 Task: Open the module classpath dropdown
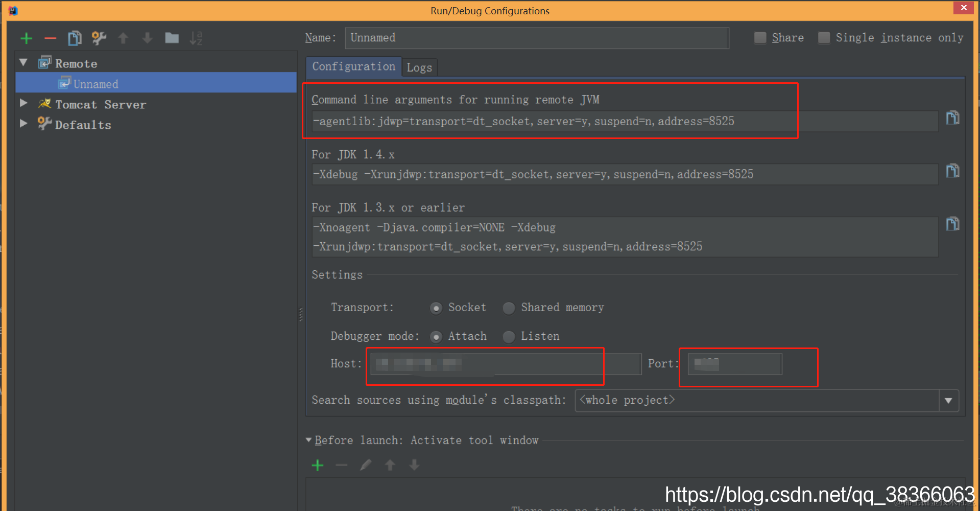click(x=948, y=401)
